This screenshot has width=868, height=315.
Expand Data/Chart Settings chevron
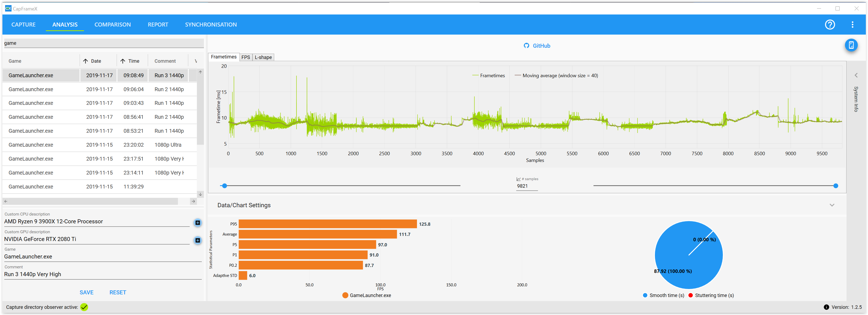point(832,205)
